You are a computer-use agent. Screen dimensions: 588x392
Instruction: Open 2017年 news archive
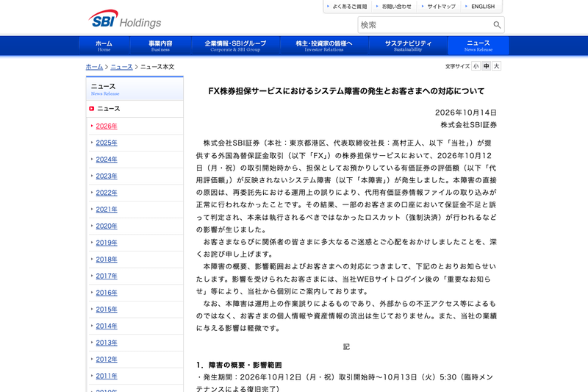[x=107, y=276]
